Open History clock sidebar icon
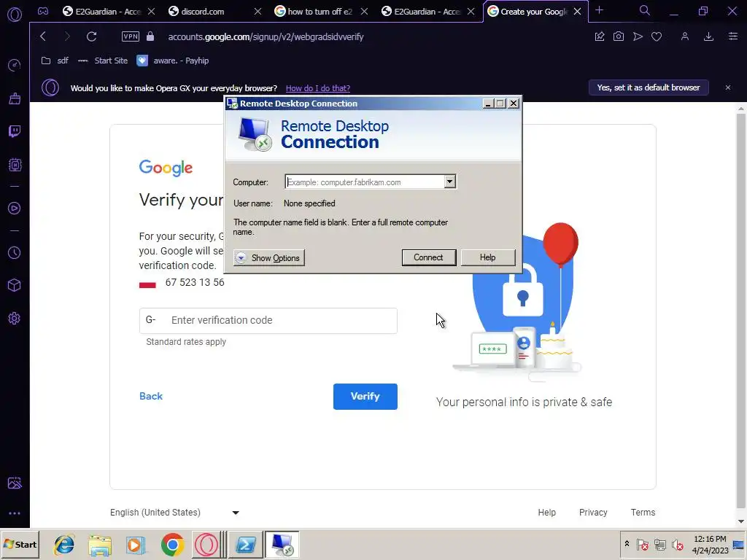This screenshot has height=560, width=747. (x=15, y=252)
